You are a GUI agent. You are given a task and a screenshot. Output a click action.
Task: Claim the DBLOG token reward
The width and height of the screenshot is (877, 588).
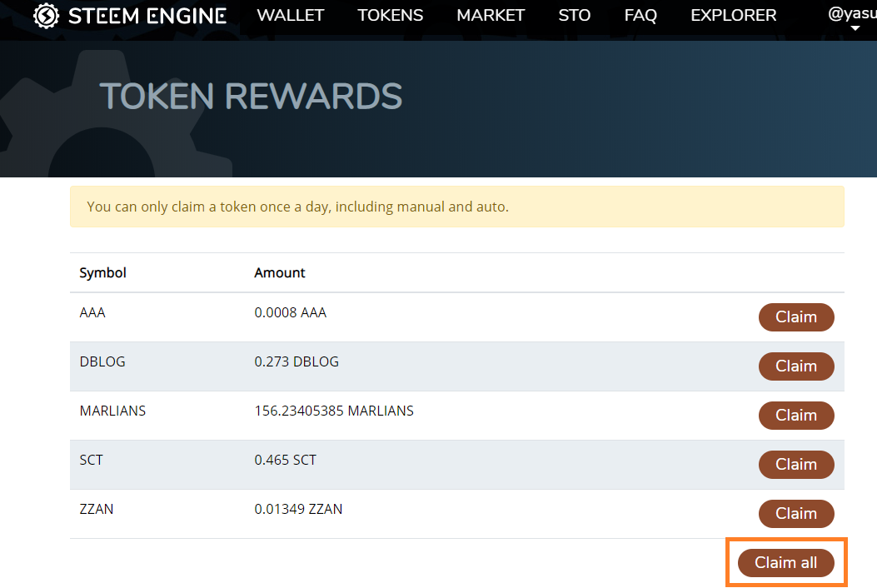click(x=795, y=366)
